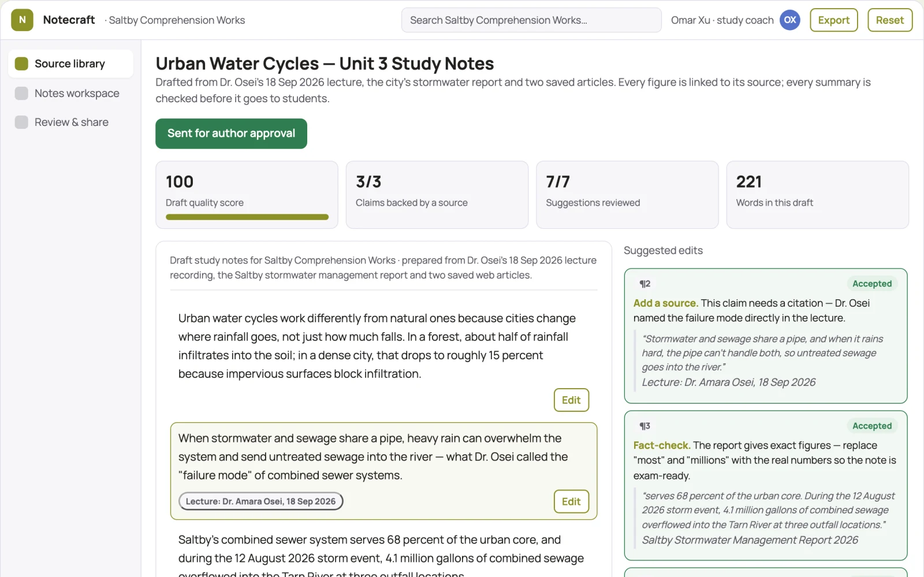
Task: Click the ¶3 paragraph marker
Action: pos(644,426)
